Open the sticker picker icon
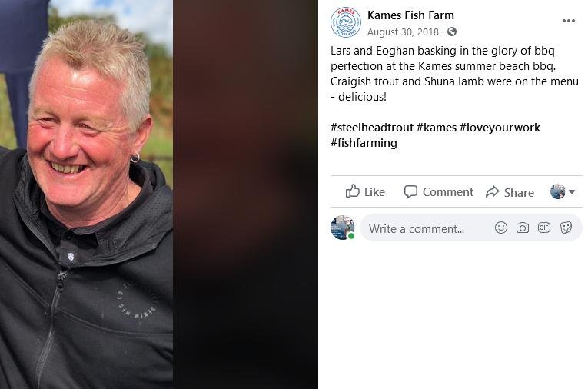Screen dimensions: 588x389 (566, 228)
